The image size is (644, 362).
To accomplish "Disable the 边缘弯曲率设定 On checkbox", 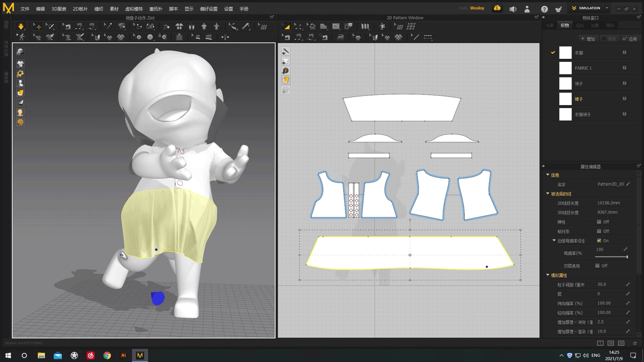I will 599,240.
